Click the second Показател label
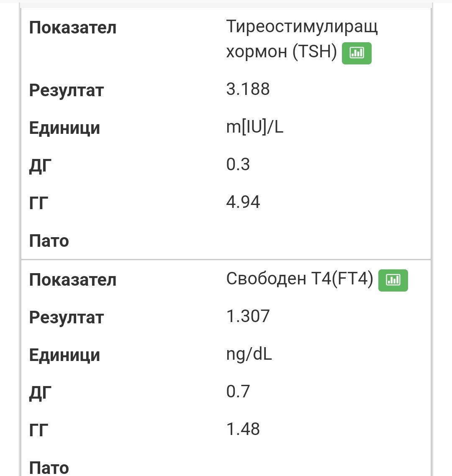 click(72, 279)
